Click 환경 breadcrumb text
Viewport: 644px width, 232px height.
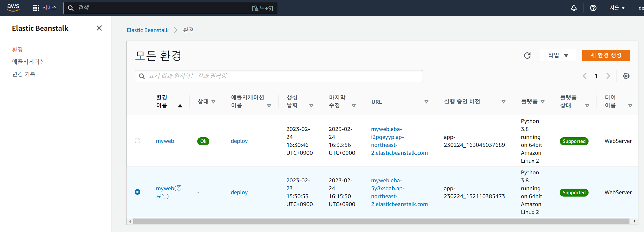pyautogui.click(x=189, y=30)
